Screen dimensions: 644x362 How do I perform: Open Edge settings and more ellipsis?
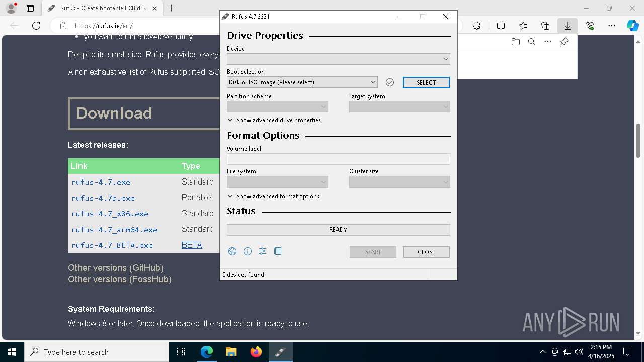click(612, 26)
